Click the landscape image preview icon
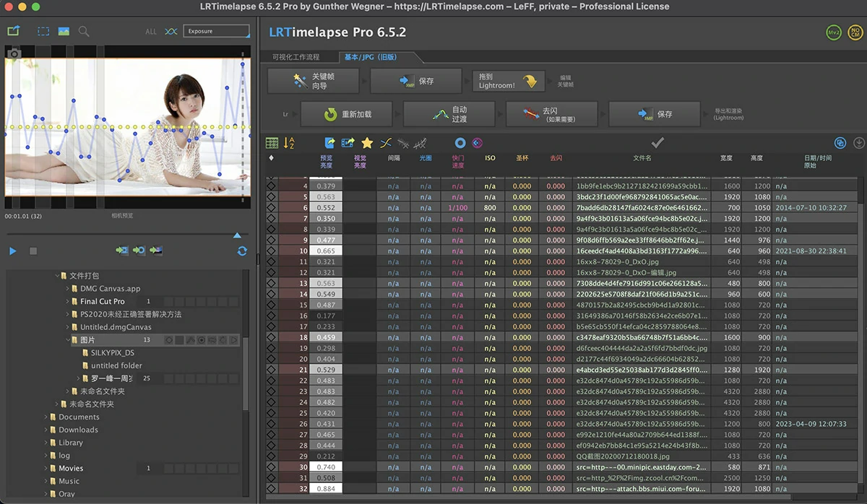This screenshot has height=504, width=867. coord(64,31)
